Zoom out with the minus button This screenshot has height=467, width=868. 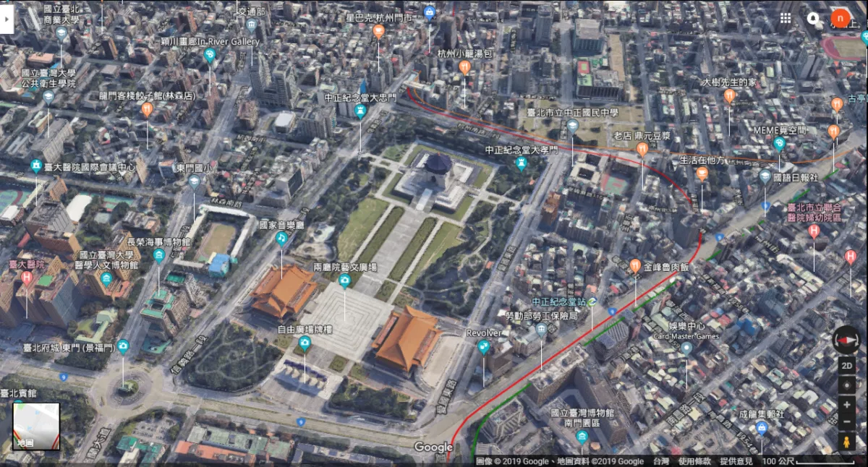846,421
